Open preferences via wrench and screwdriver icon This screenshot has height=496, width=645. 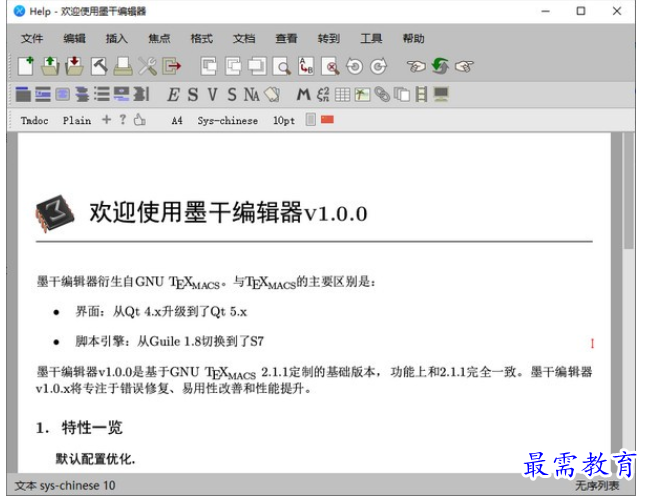point(147,66)
